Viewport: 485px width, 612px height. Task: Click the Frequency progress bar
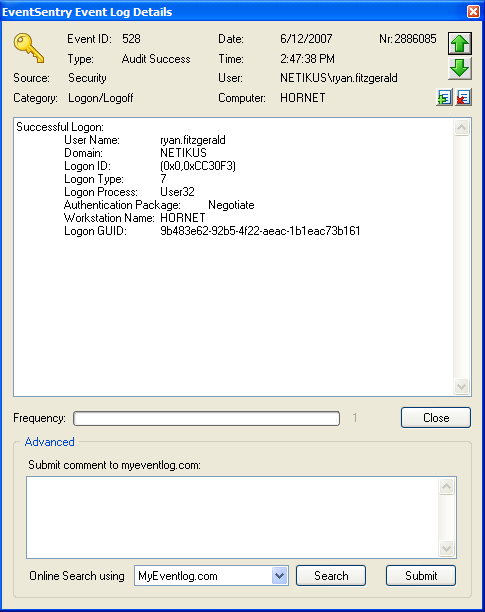pos(206,418)
